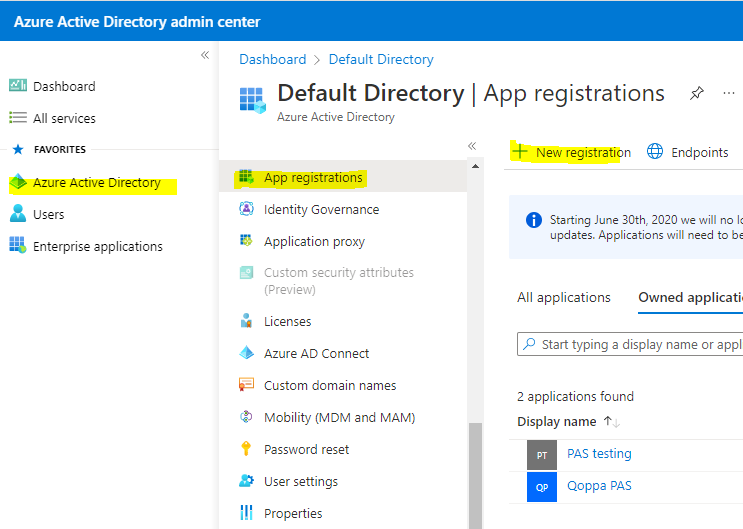The height and width of the screenshot is (529, 743).
Task: Switch to All applications tab
Action: pyautogui.click(x=563, y=297)
